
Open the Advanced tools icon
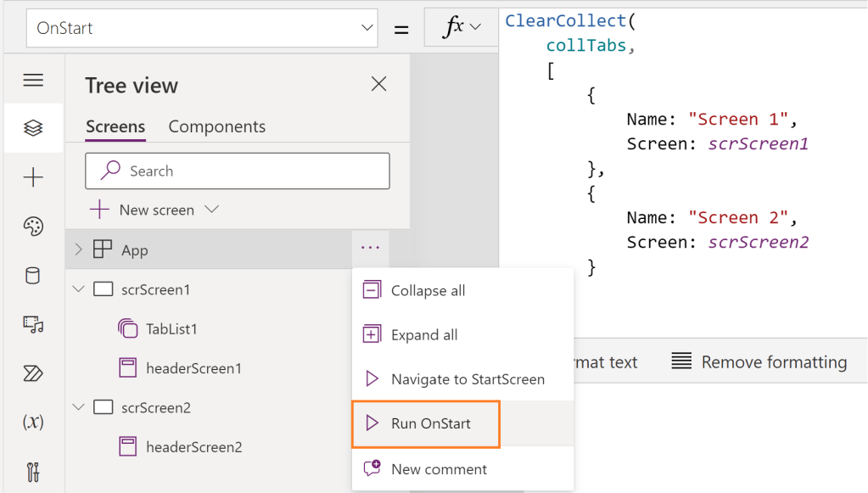click(33, 471)
